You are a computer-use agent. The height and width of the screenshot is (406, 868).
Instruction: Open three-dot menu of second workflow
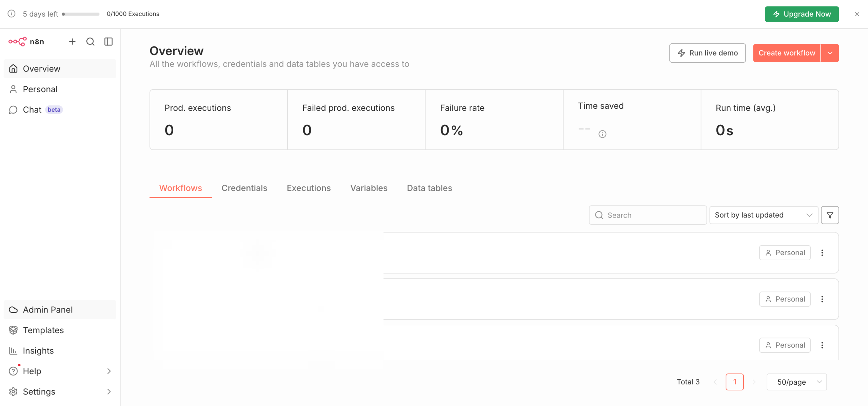pos(822,299)
